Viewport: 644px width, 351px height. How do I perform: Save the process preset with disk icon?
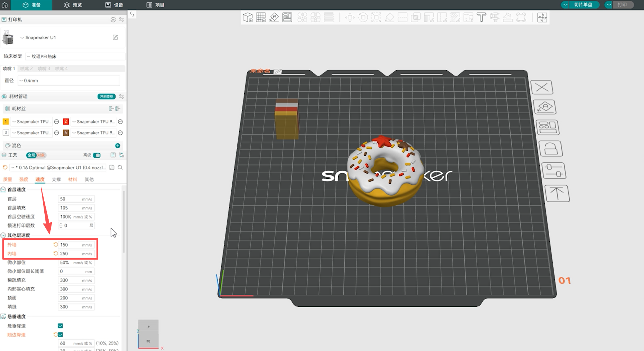click(112, 167)
